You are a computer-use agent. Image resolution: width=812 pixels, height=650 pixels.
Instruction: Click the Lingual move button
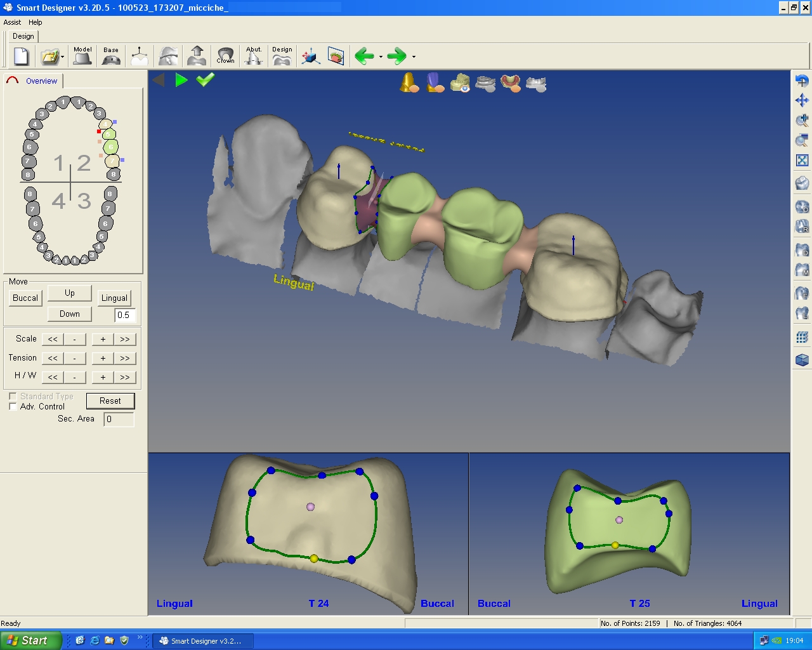(x=114, y=298)
